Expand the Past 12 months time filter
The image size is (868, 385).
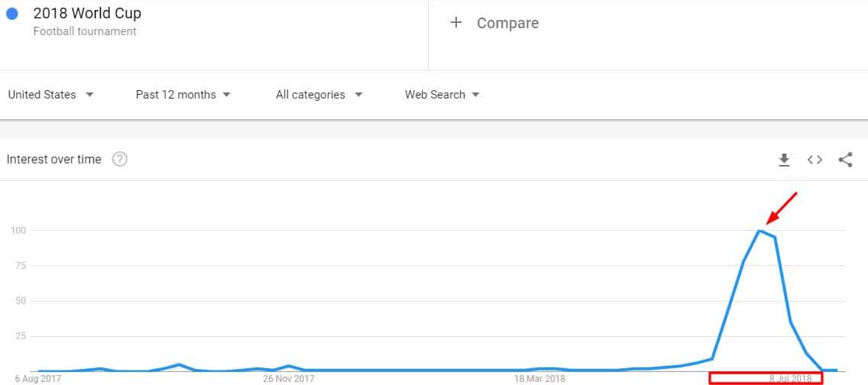pos(183,95)
